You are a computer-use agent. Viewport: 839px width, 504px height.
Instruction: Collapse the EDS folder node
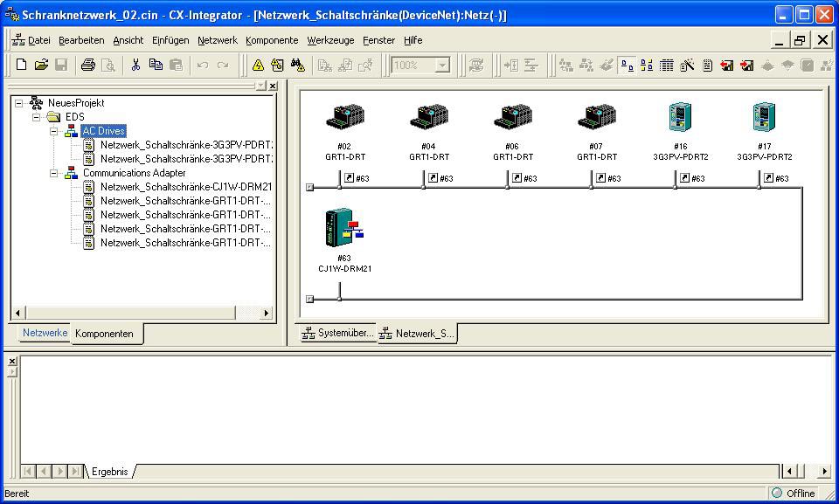(x=37, y=117)
